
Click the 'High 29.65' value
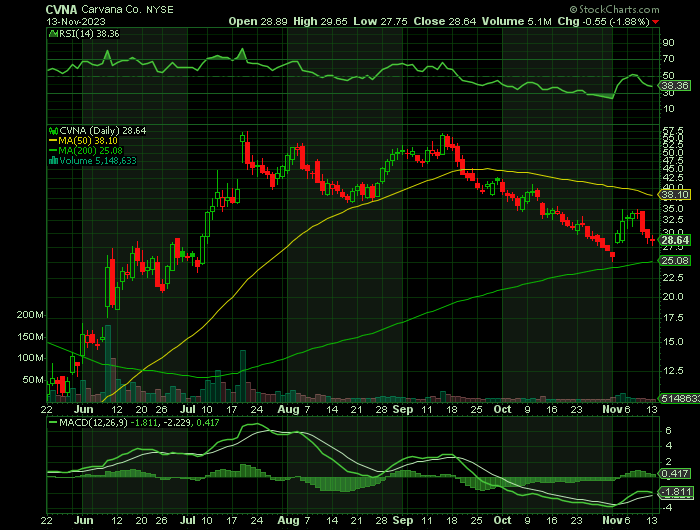point(321,21)
